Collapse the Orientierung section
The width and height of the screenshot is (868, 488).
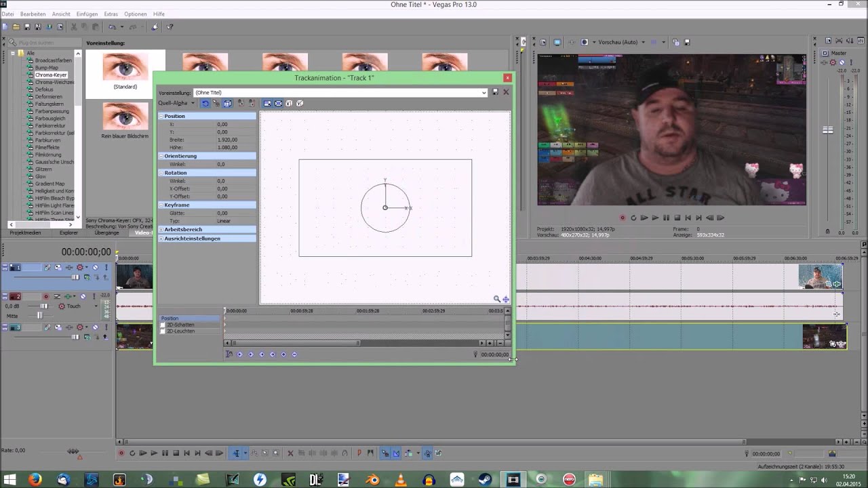161,156
